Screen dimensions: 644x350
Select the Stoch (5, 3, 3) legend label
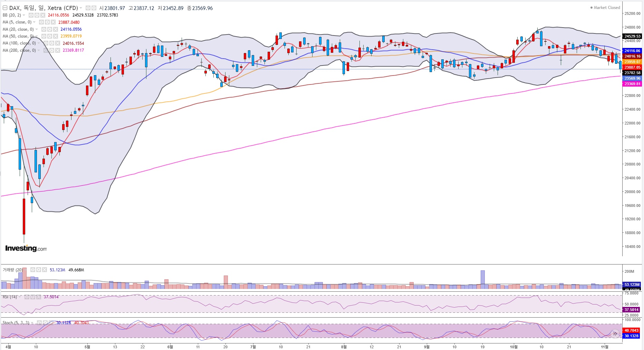pos(16,323)
